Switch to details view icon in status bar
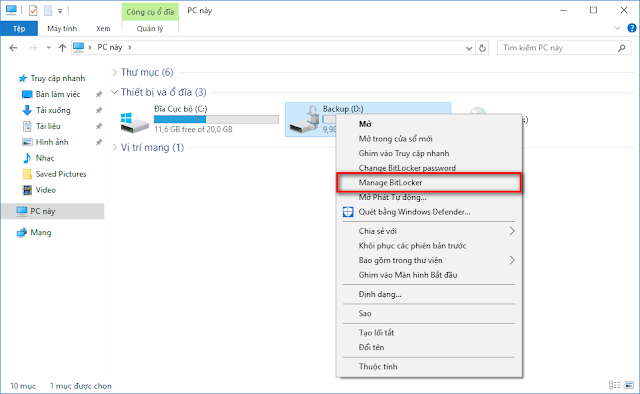 click(x=614, y=385)
